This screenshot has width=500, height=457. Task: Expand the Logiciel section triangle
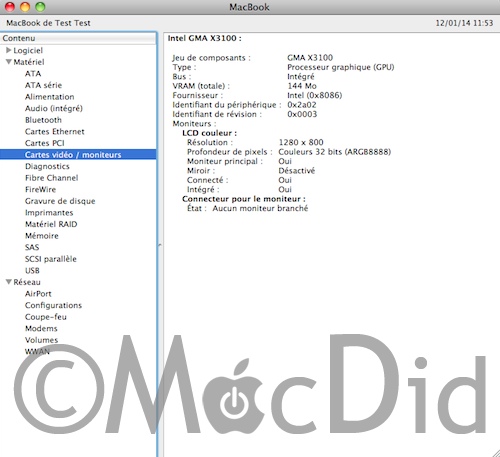point(9,50)
